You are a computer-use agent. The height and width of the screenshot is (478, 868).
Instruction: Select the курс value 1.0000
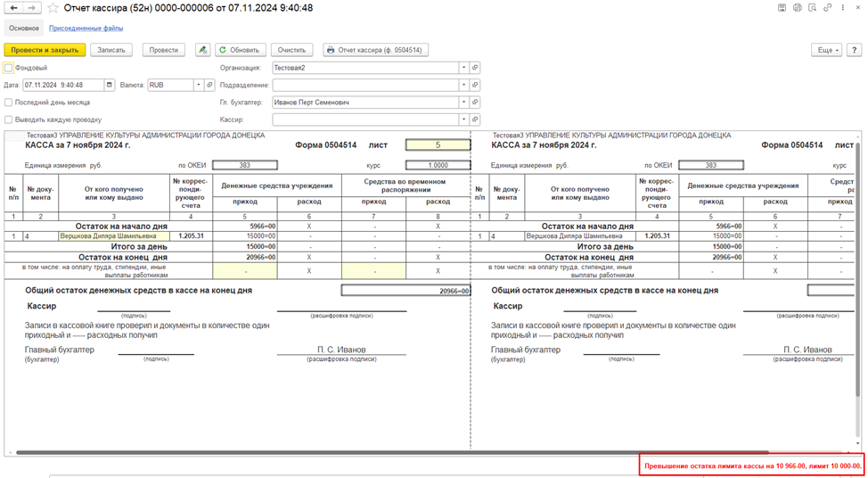(438, 164)
